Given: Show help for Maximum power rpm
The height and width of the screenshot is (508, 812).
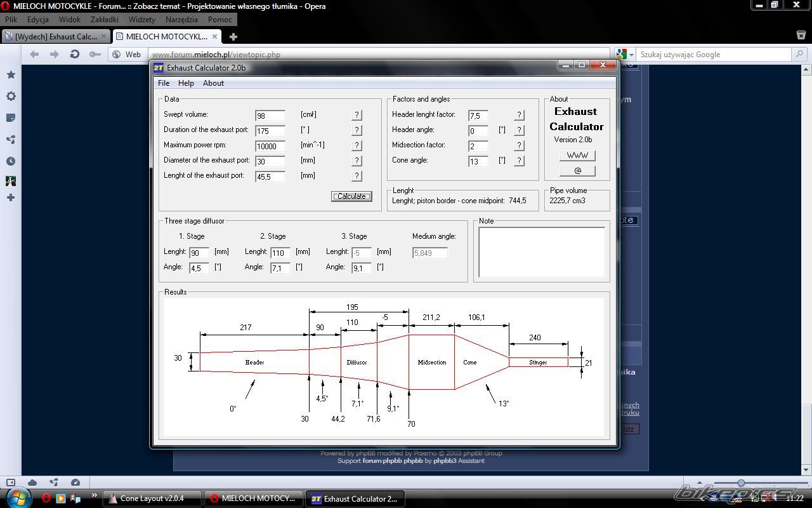Looking at the screenshot, I should click(x=357, y=145).
